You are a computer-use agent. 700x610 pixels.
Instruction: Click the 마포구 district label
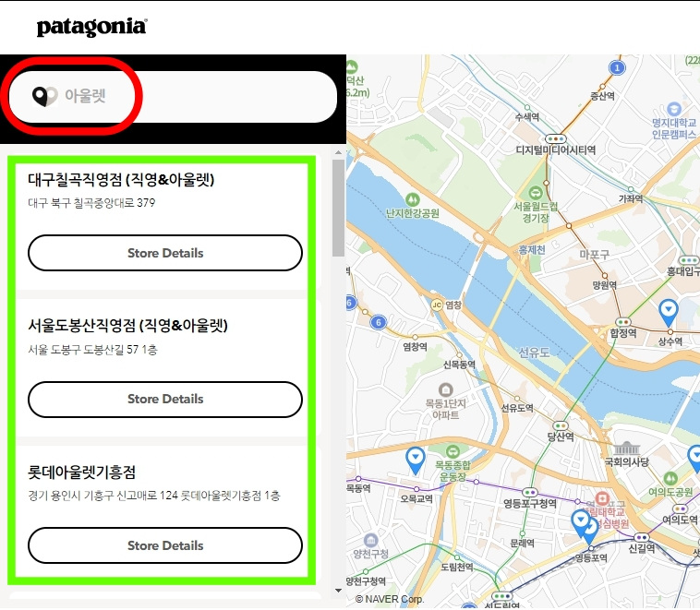coord(594,255)
